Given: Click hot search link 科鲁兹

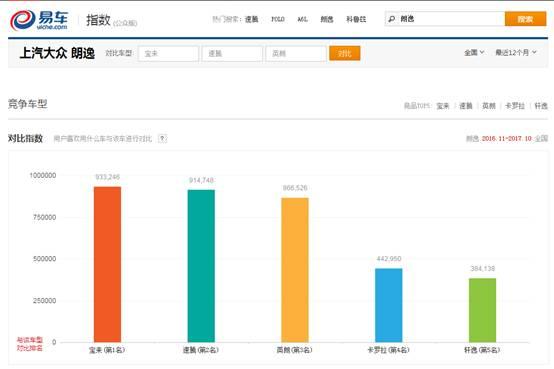Looking at the screenshot, I should tap(356, 19).
